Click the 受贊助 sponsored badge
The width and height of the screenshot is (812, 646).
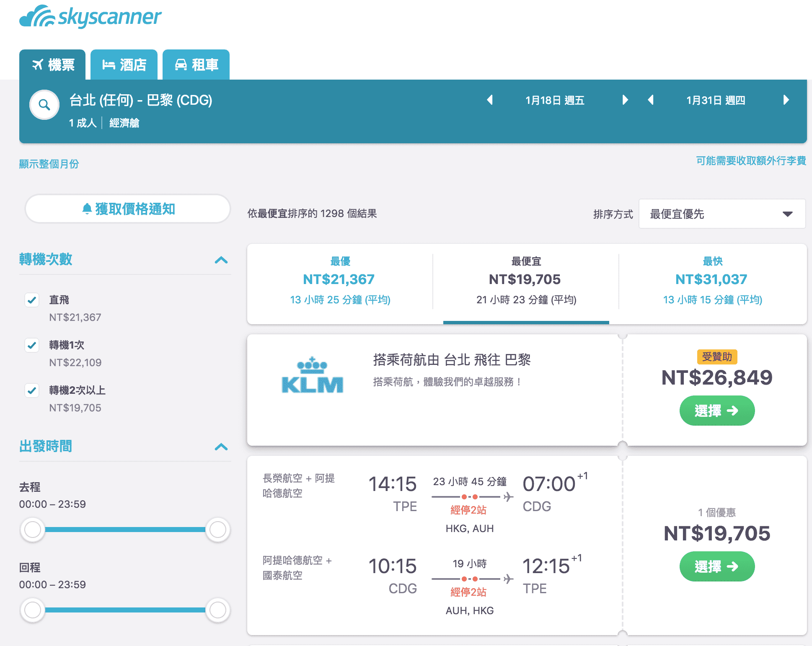(x=717, y=357)
